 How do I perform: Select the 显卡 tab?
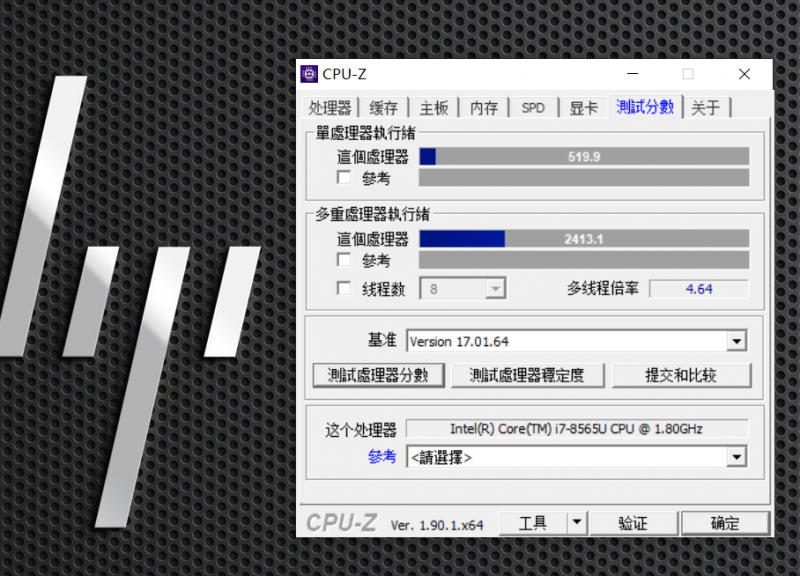click(x=584, y=108)
